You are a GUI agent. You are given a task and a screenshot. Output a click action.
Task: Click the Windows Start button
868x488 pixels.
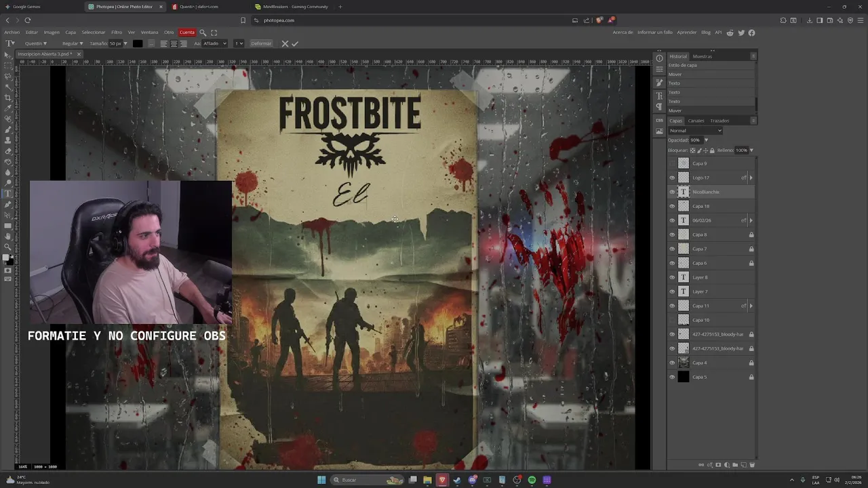(x=321, y=480)
